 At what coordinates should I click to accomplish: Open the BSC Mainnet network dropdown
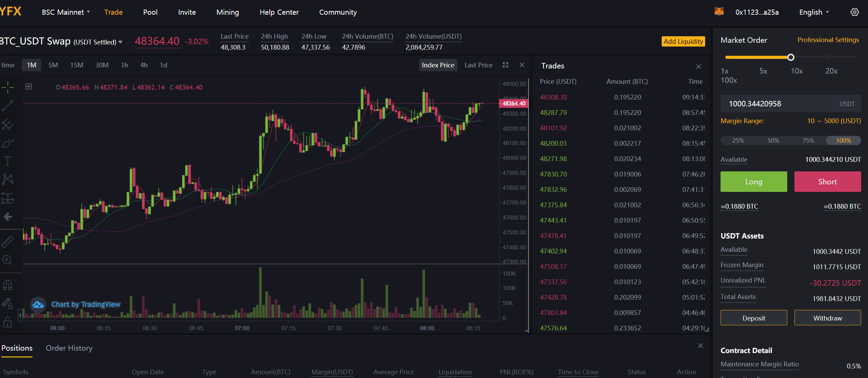pos(66,12)
